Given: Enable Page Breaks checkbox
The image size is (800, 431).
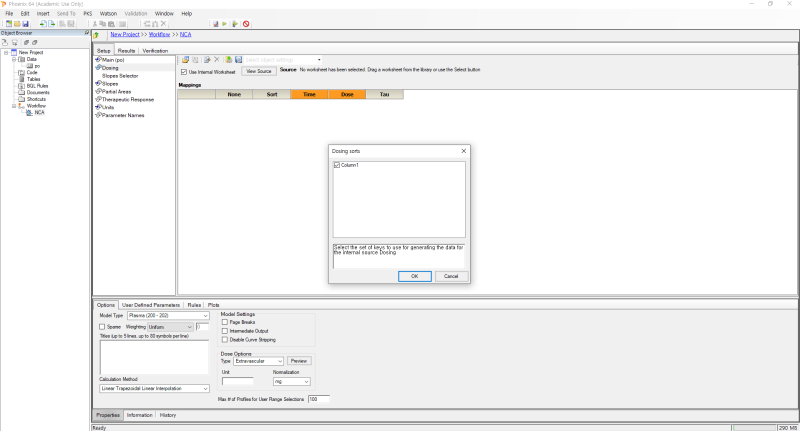Looking at the screenshot, I should coord(224,322).
